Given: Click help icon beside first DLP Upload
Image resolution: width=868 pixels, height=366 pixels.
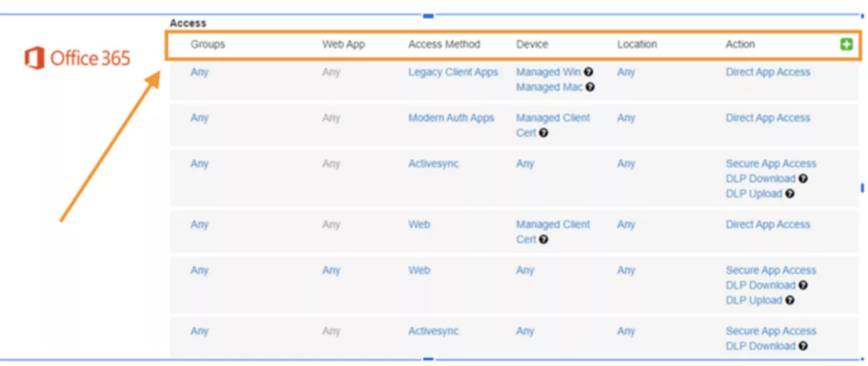Looking at the screenshot, I should pyautogui.click(x=790, y=194).
